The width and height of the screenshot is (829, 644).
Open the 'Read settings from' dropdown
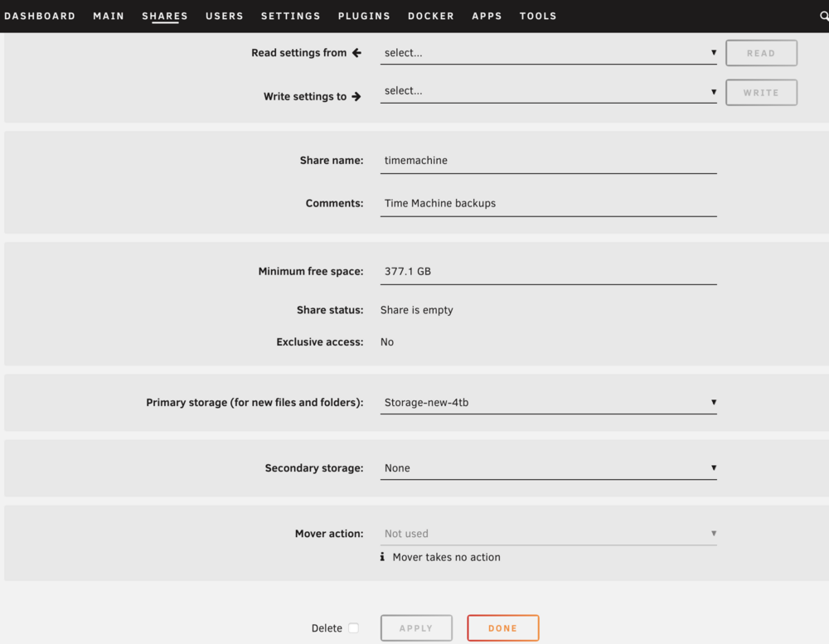pyautogui.click(x=548, y=53)
